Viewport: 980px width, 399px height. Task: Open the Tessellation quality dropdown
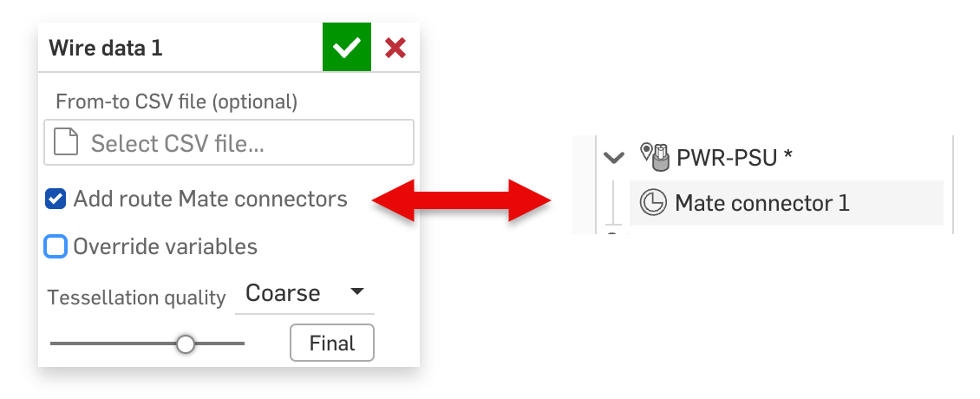coord(304,292)
